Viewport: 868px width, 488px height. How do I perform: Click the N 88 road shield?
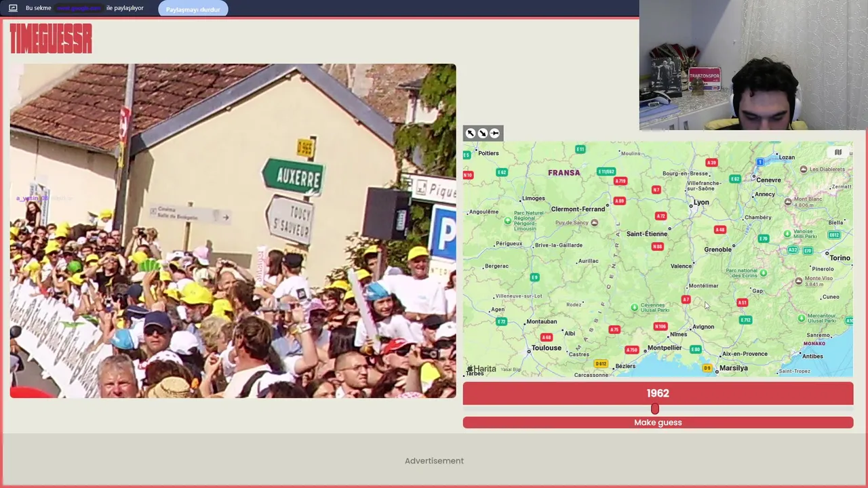[x=657, y=246]
